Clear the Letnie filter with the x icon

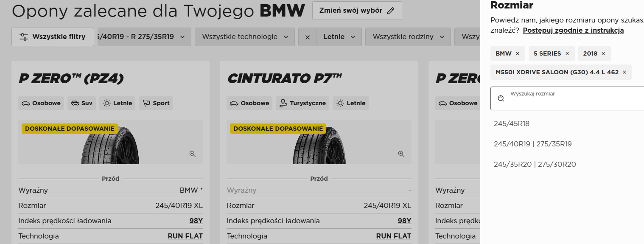coord(308,37)
